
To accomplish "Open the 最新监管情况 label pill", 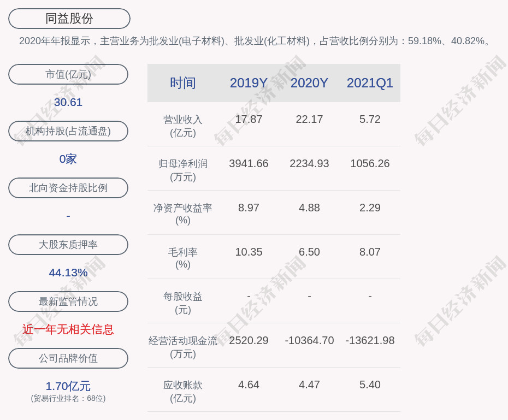I will coord(68,301).
